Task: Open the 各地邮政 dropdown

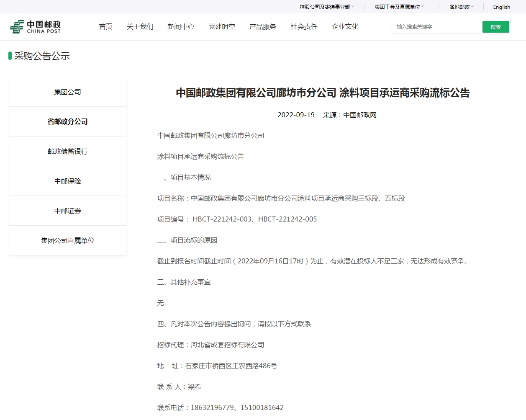Action: 462,7
